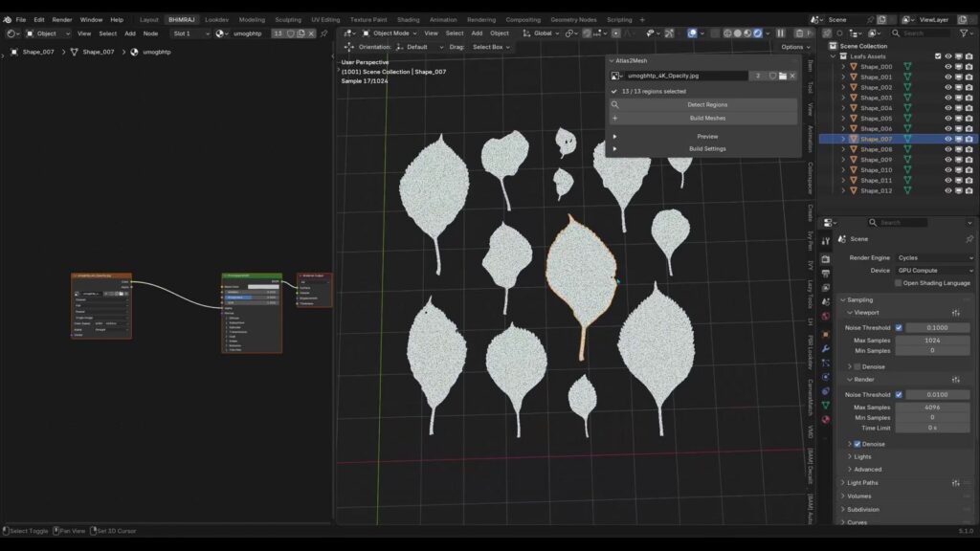Image resolution: width=980 pixels, height=551 pixels.
Task: Open the Render properties tab icon
Action: pyautogui.click(x=826, y=258)
